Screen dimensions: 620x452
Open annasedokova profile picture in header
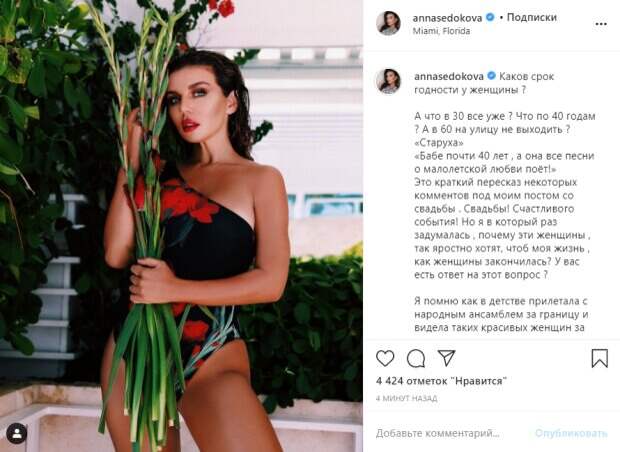(x=388, y=23)
